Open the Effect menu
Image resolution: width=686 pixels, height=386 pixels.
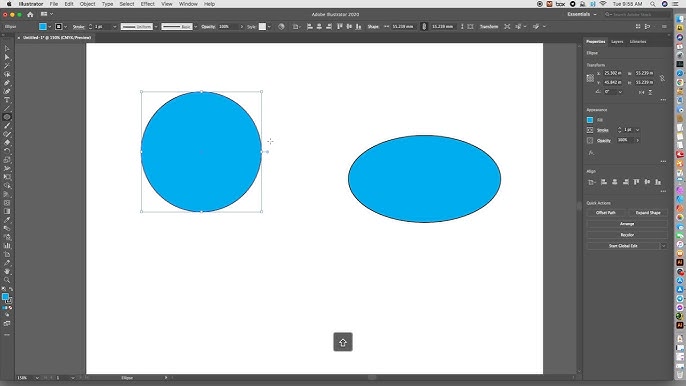tap(147, 4)
